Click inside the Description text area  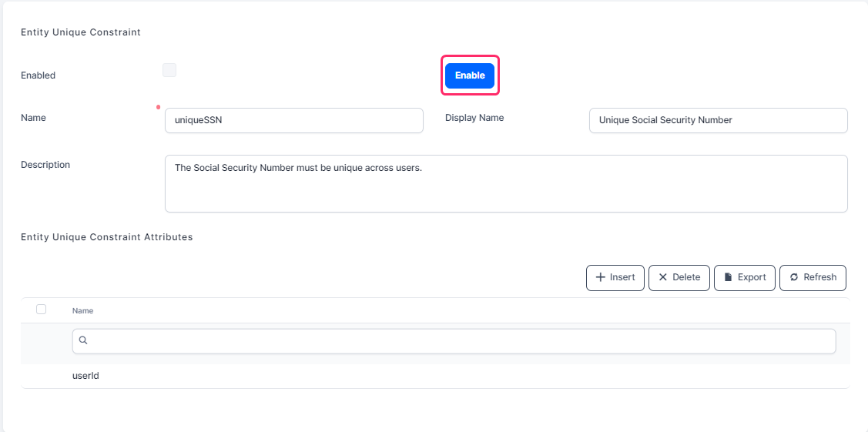[x=505, y=183]
